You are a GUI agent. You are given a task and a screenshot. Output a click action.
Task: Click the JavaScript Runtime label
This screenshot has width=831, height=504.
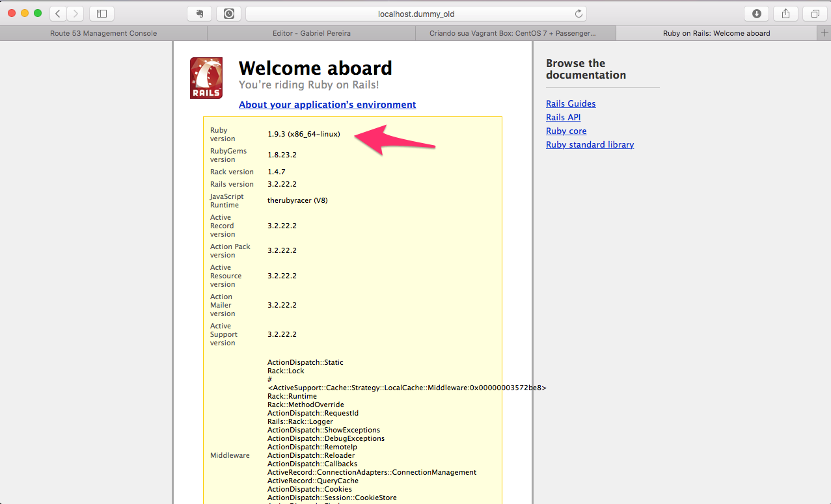click(226, 200)
